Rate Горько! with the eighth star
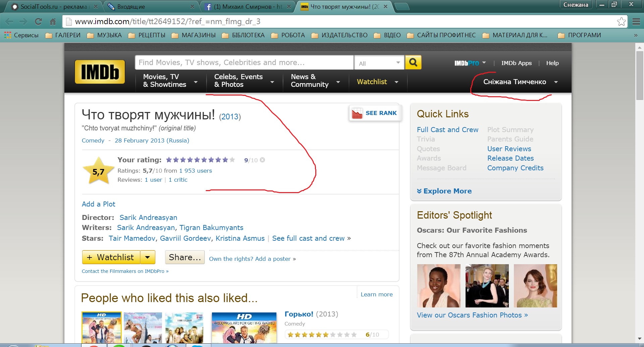 coord(340,335)
